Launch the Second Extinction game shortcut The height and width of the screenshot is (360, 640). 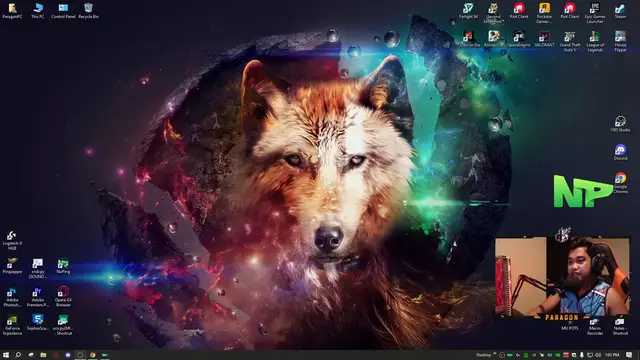click(x=493, y=13)
